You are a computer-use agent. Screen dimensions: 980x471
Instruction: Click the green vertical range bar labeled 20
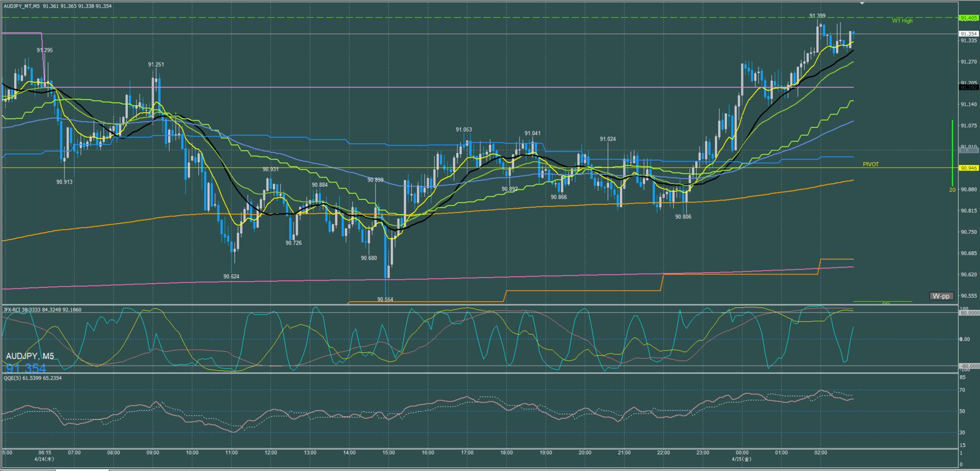coord(952,153)
